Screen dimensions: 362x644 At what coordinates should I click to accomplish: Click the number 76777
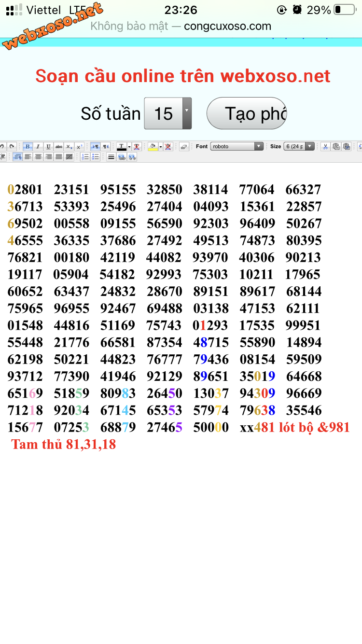pos(165,359)
